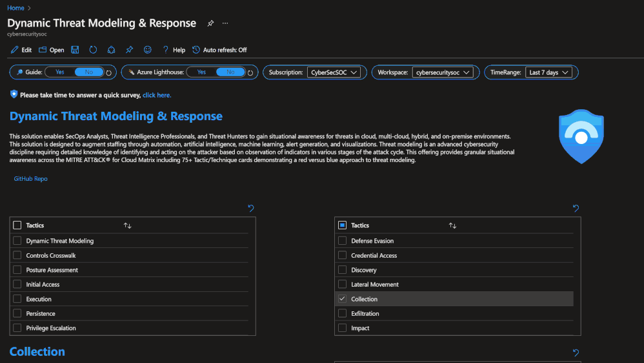Undo selection above right Tactics table
644x363 pixels.
point(576,208)
